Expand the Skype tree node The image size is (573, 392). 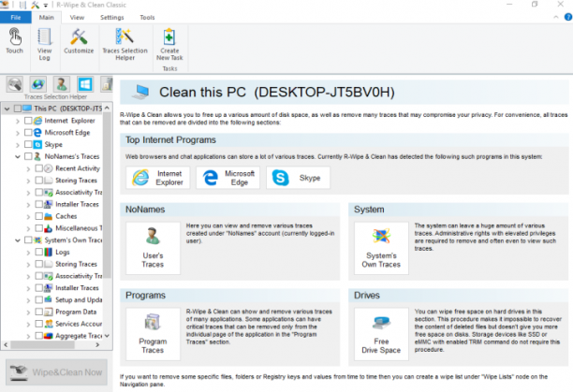18,145
